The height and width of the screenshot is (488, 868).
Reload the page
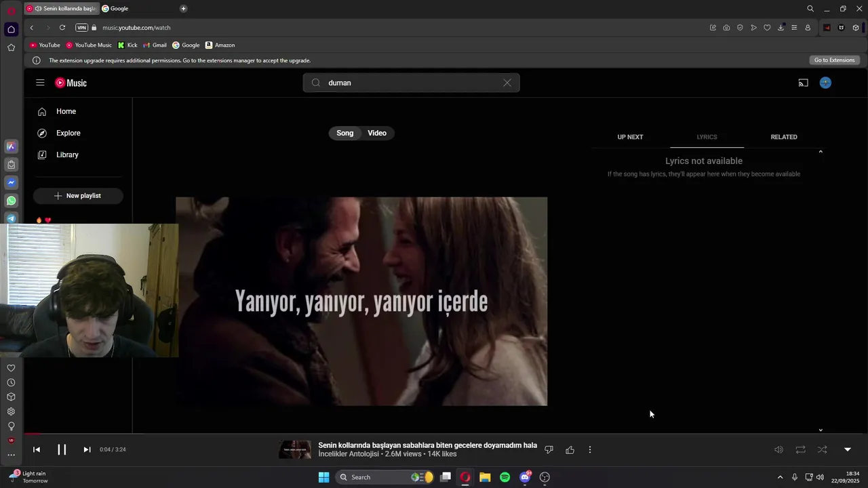62,28
